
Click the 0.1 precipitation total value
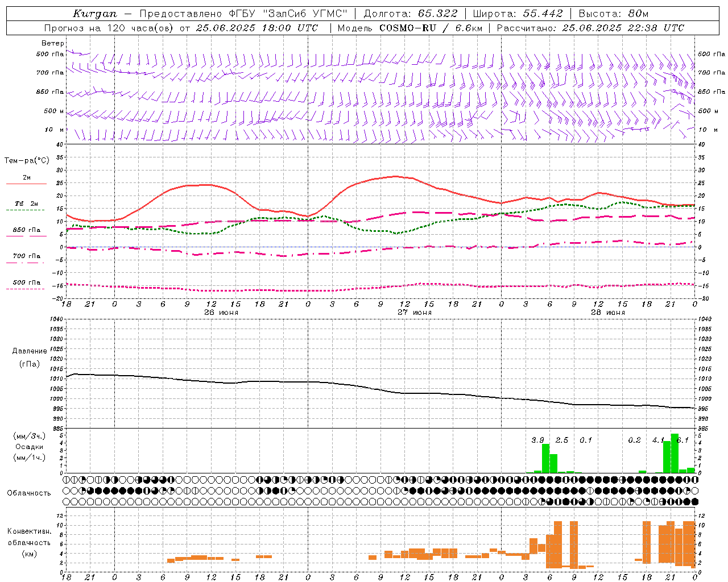[x=586, y=440]
